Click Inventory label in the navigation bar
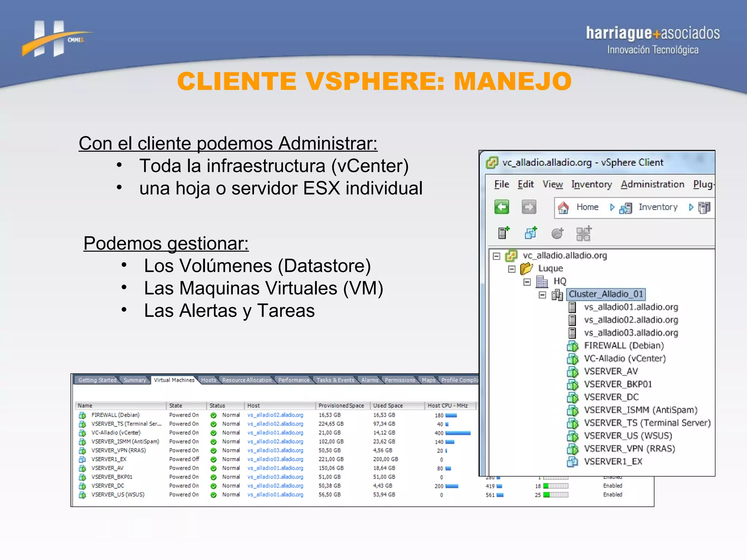Viewport: 747px width, 560px height. 658,207
